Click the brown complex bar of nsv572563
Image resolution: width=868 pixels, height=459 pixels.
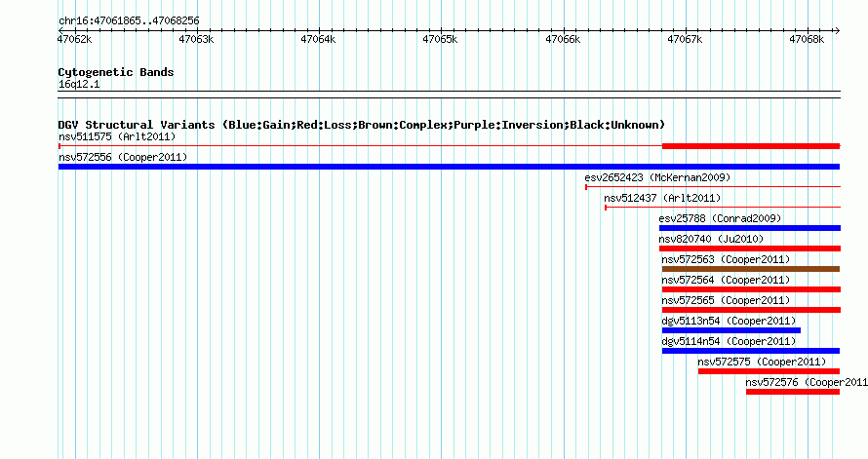pos(751,269)
